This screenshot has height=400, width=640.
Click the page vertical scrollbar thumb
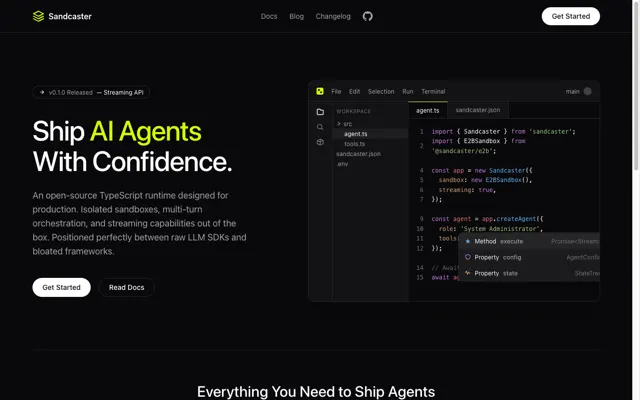coord(636,85)
